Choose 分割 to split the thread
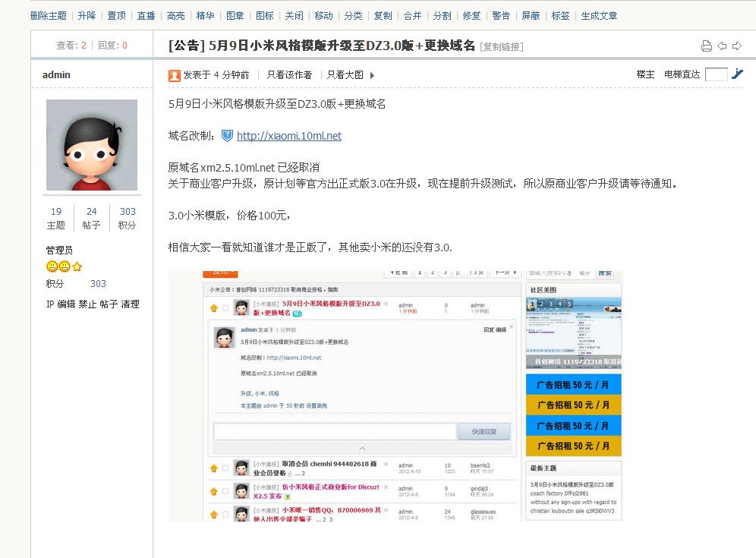756x558 pixels. (442, 16)
